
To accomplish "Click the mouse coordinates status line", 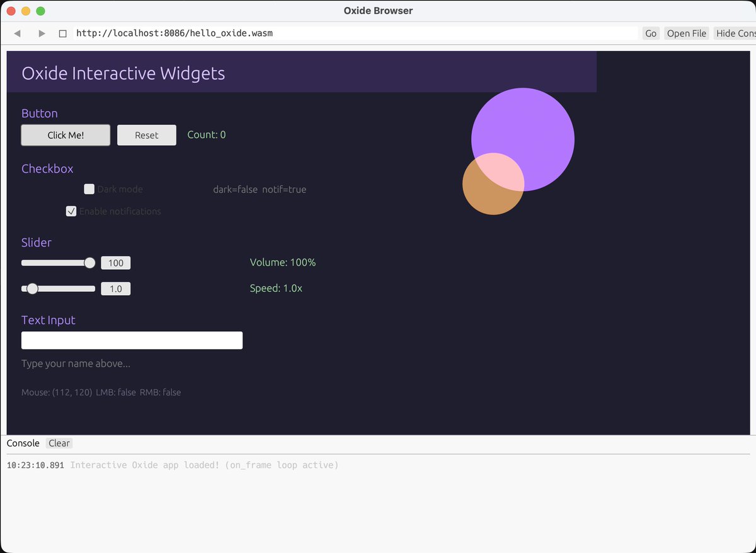I will (101, 392).
